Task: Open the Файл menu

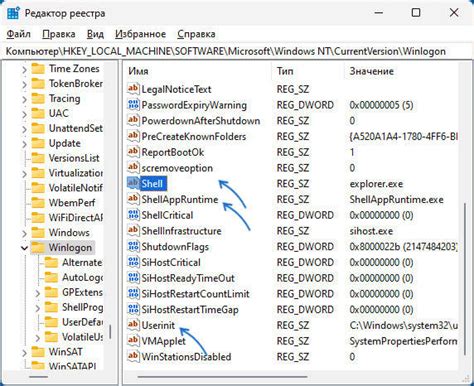Action: 19,34
